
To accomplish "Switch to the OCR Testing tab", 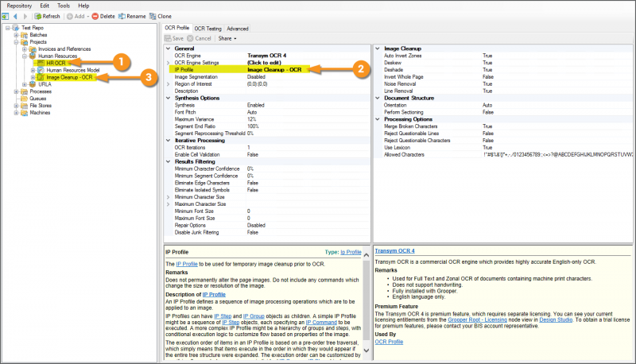I will pyautogui.click(x=208, y=28).
